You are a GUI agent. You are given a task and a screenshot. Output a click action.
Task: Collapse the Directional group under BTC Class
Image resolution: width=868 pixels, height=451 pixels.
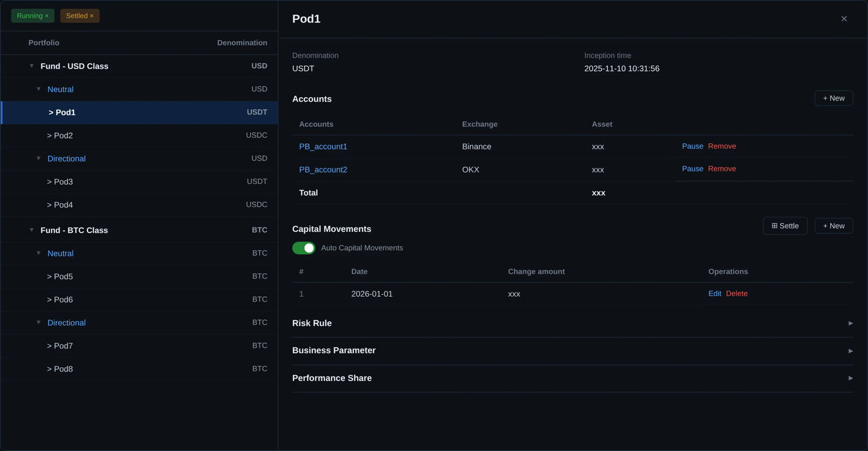point(39,322)
